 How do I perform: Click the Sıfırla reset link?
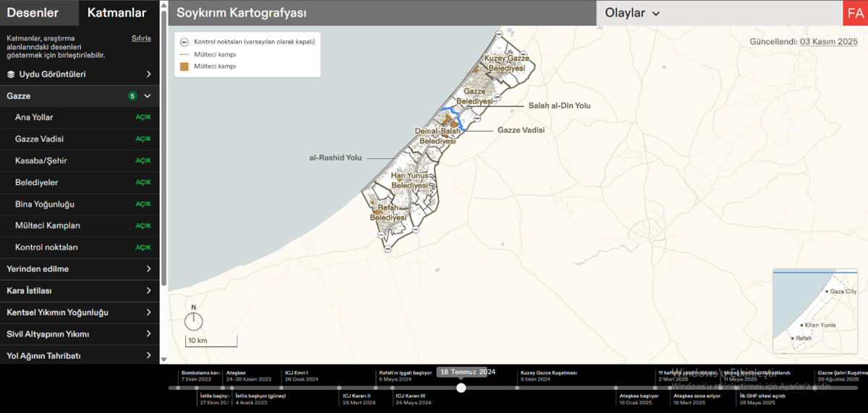tap(141, 38)
